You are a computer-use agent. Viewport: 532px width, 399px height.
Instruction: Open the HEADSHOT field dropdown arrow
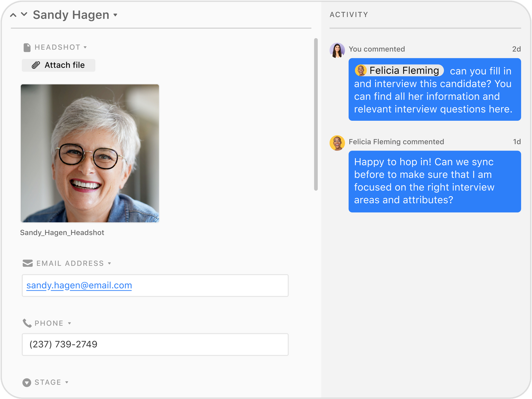(x=85, y=48)
